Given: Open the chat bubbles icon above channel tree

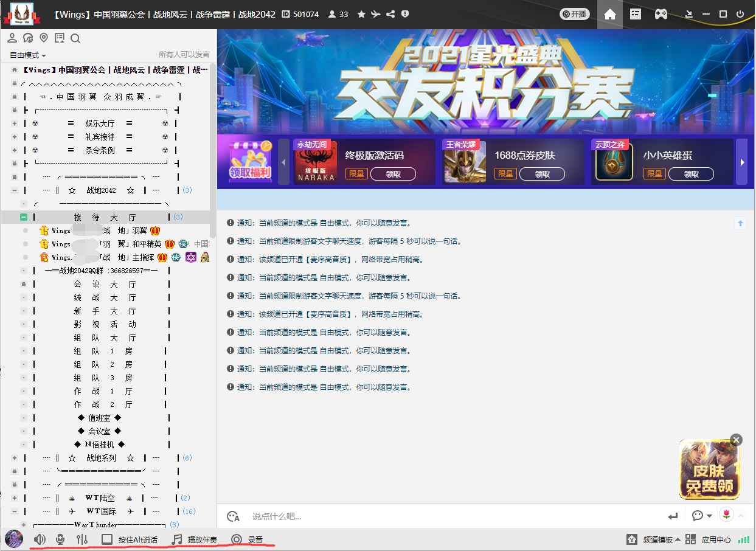Looking at the screenshot, I should coord(28,38).
